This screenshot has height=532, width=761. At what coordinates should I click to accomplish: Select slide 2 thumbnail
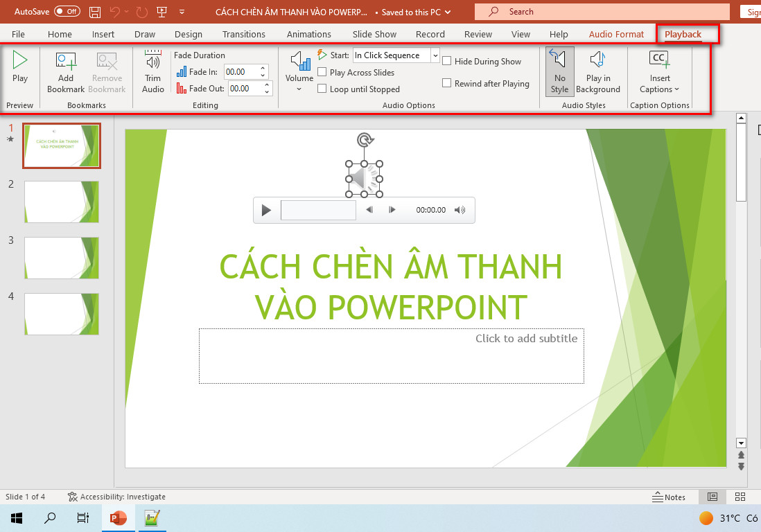[62, 202]
